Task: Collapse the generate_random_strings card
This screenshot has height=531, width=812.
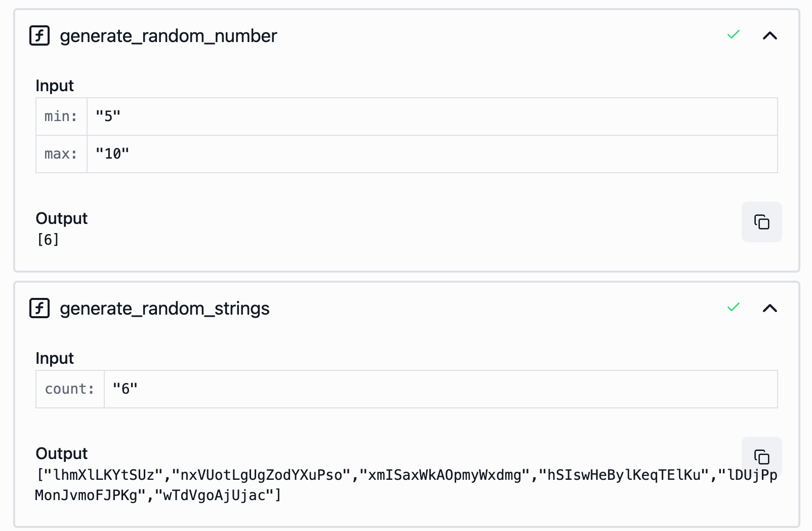Action: [770, 308]
